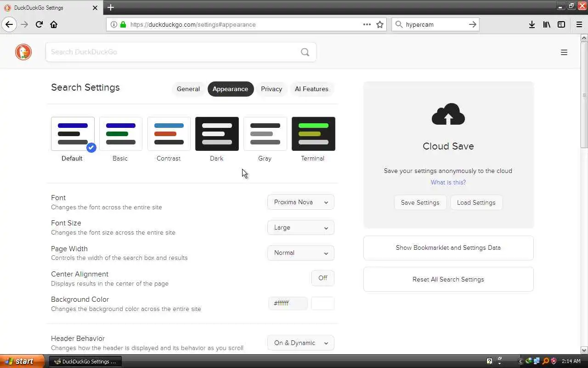This screenshot has height=368, width=588.
Task: Click Reset All Search Settings button
Action: pos(448,279)
